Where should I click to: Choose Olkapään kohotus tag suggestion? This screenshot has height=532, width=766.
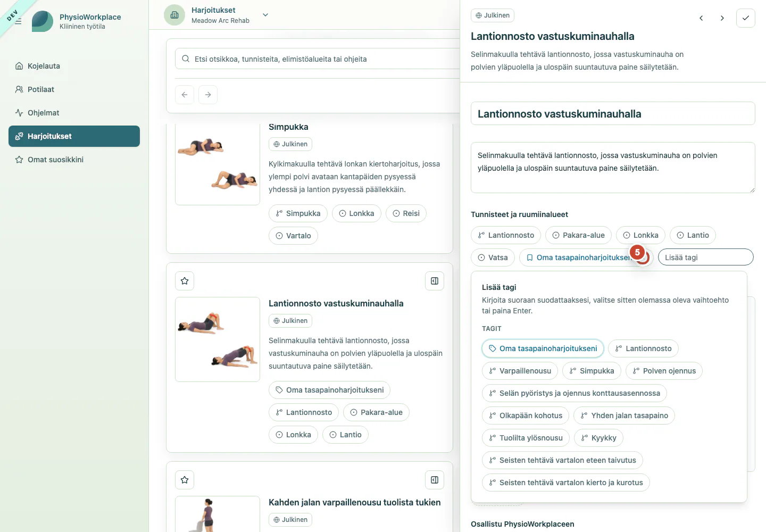point(526,415)
